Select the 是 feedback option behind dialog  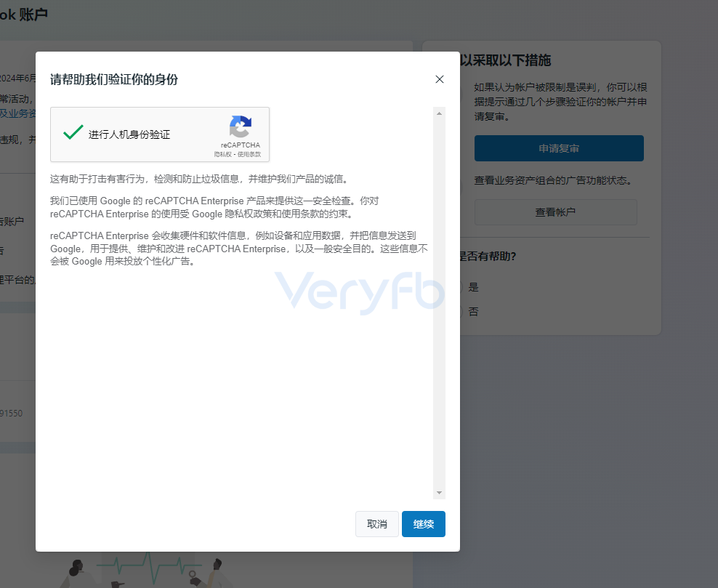point(472,287)
